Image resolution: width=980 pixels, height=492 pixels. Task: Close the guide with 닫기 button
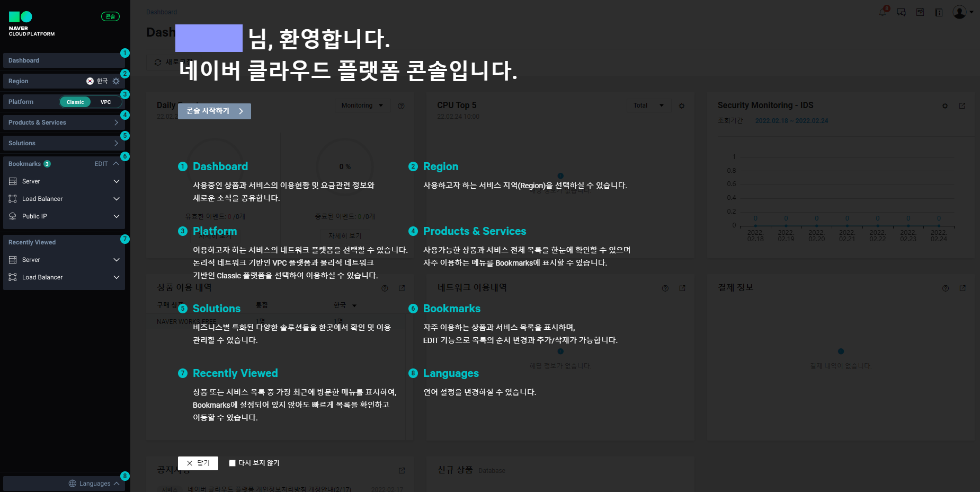pyautogui.click(x=198, y=463)
